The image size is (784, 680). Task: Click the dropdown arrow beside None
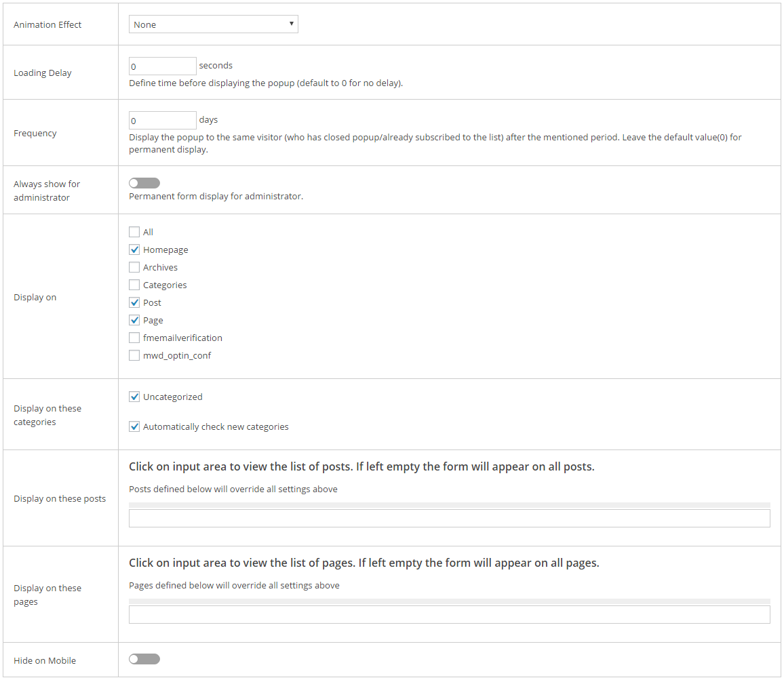pyautogui.click(x=291, y=24)
